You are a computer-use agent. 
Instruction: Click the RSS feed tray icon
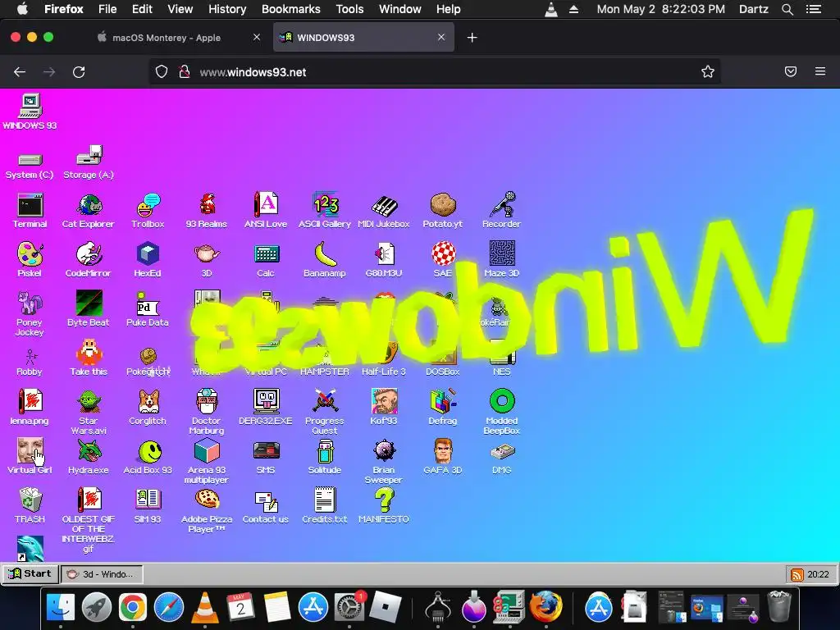797,575
